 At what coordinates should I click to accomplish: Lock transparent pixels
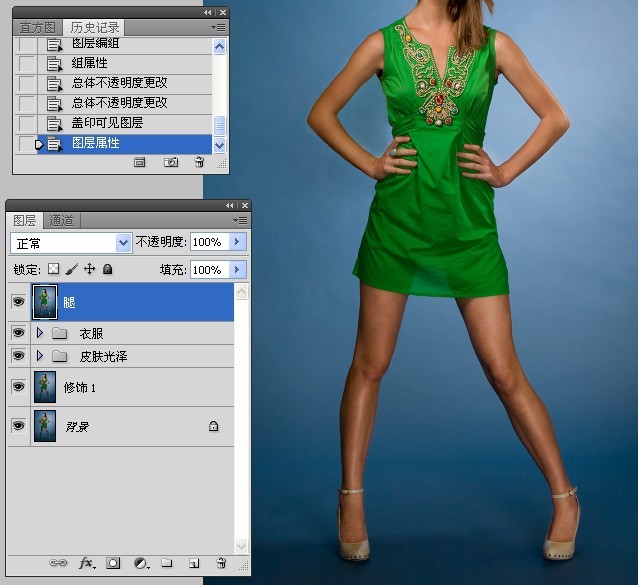pos(54,269)
